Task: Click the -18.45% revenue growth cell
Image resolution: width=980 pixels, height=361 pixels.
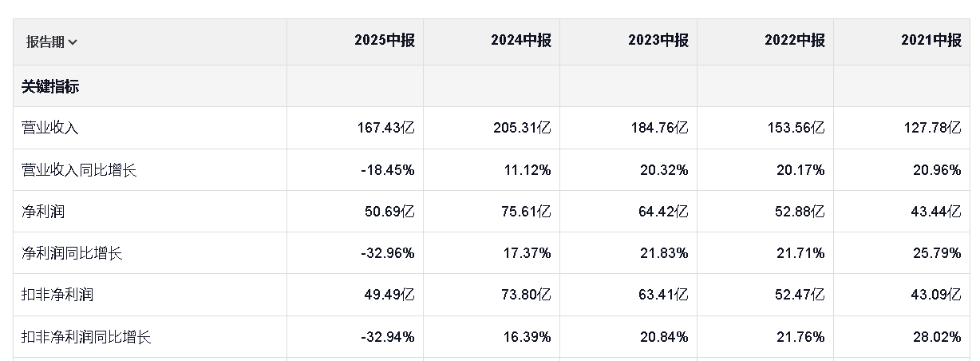Action: [x=388, y=170]
